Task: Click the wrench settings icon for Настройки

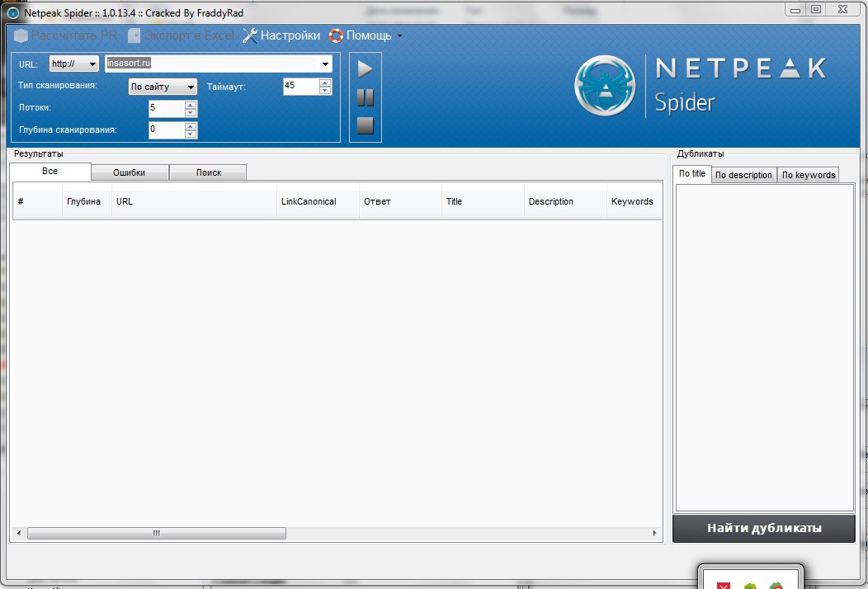Action: tap(250, 35)
